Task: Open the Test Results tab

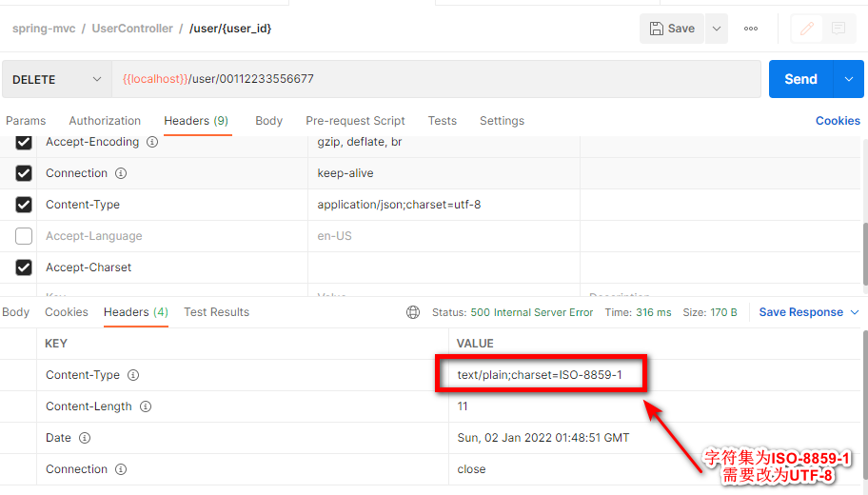Action: click(216, 312)
